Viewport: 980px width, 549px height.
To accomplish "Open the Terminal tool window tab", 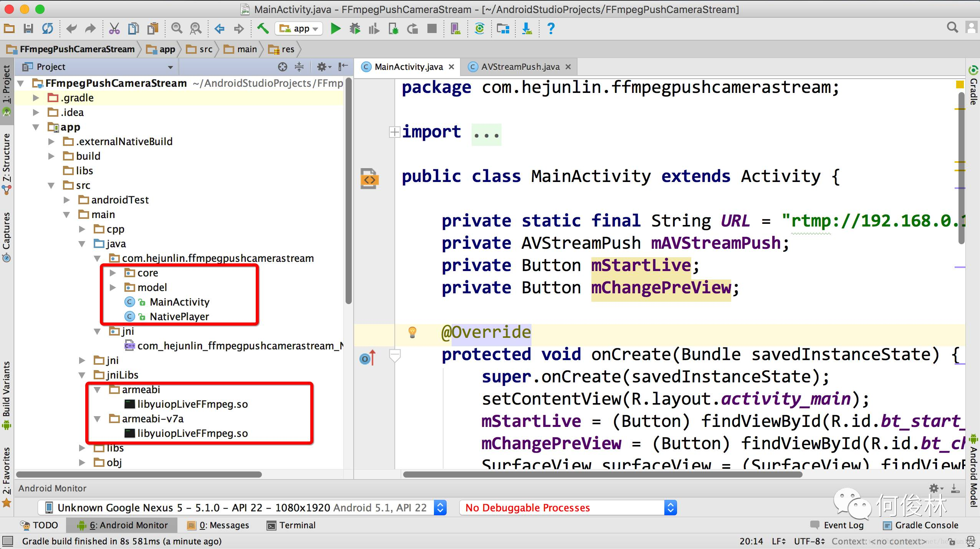I will [291, 525].
